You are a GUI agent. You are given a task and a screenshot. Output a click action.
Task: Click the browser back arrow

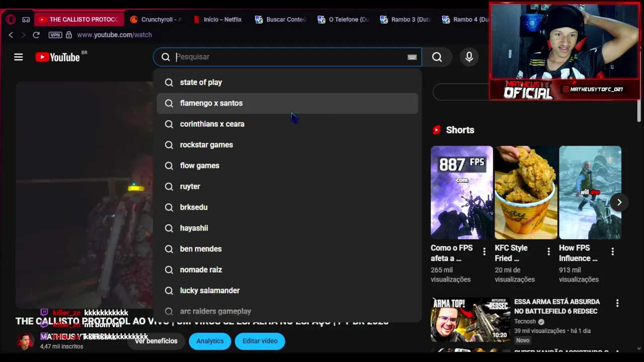coord(11,35)
